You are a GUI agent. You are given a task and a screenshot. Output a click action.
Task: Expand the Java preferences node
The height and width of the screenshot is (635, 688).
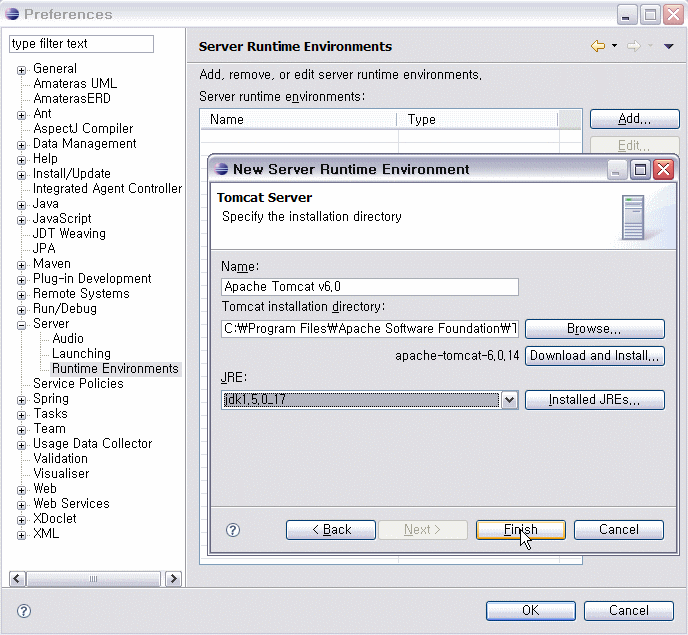(x=21, y=204)
